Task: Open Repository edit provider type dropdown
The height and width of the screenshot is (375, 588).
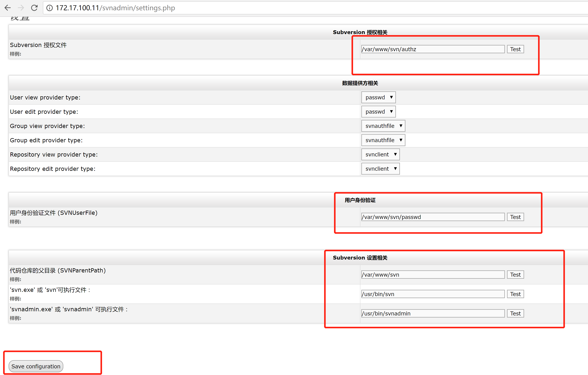Action: pos(380,169)
